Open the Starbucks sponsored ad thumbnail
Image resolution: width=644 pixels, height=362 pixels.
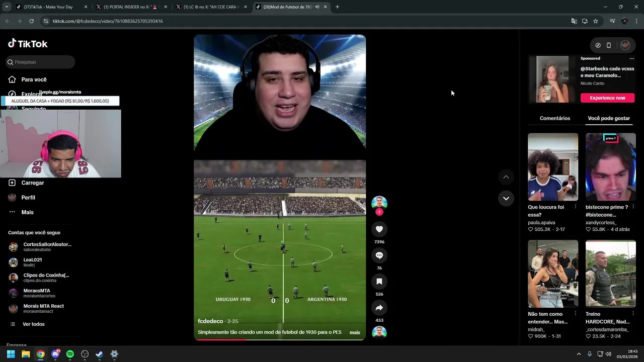552,79
